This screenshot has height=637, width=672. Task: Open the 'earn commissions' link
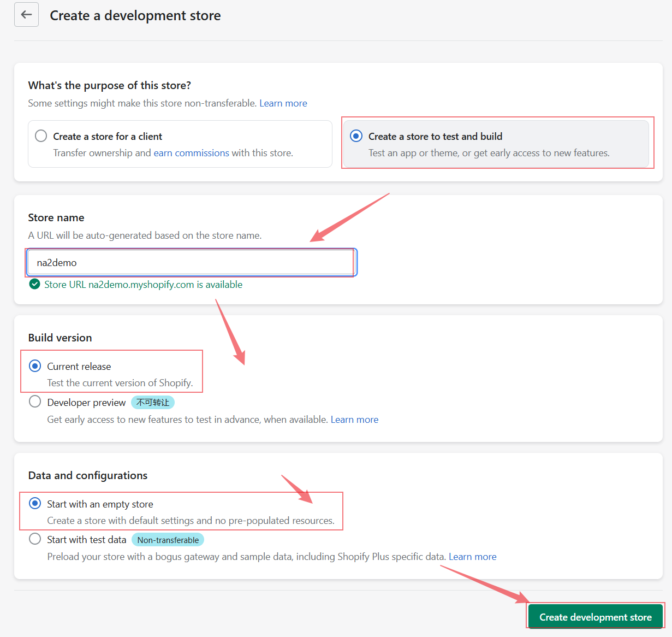pos(192,153)
